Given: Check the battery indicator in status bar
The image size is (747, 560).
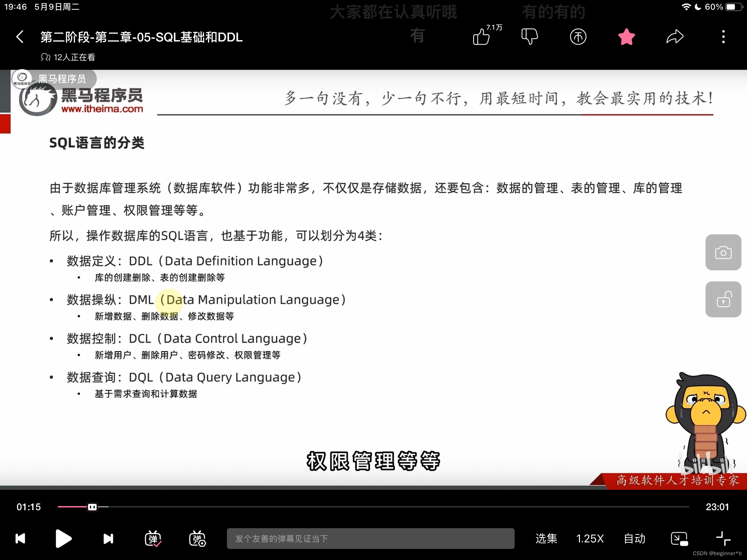Looking at the screenshot, I should (734, 7).
